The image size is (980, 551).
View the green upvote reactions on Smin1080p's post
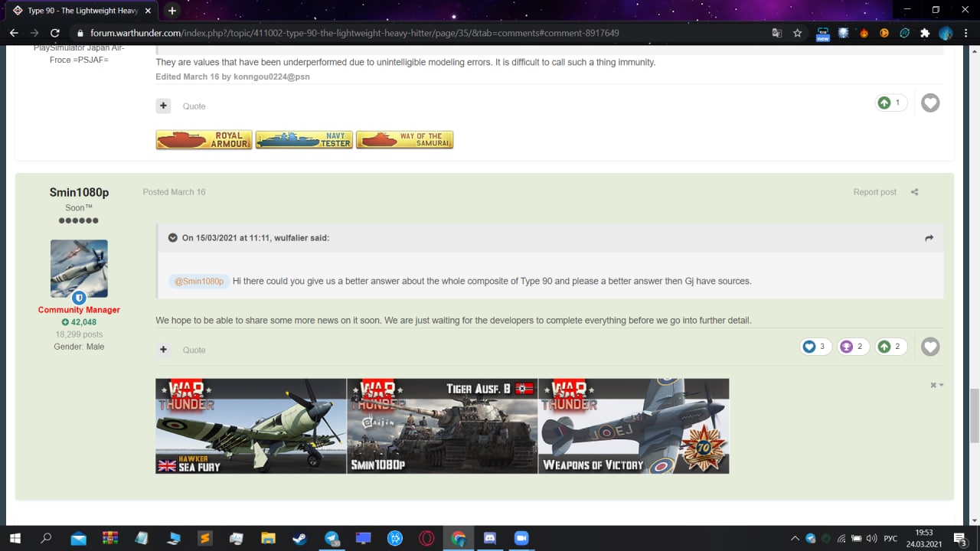coord(891,347)
